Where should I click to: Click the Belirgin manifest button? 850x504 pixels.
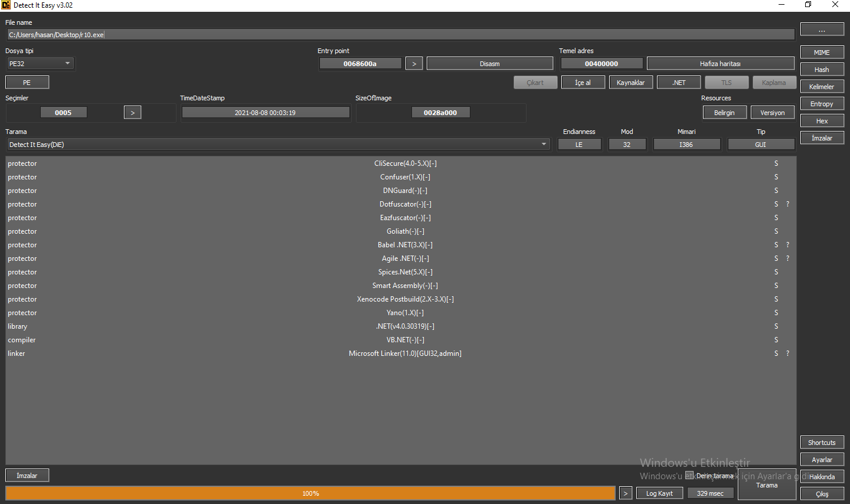[x=725, y=113]
